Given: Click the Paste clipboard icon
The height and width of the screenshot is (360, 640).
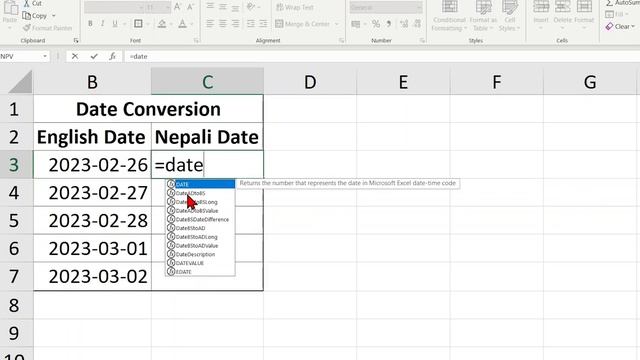Looking at the screenshot, I should pyautogui.click(x=10, y=7).
